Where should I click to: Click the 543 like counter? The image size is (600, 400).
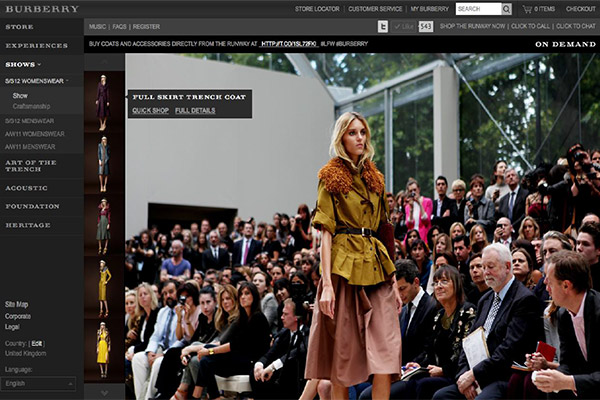pyautogui.click(x=426, y=26)
